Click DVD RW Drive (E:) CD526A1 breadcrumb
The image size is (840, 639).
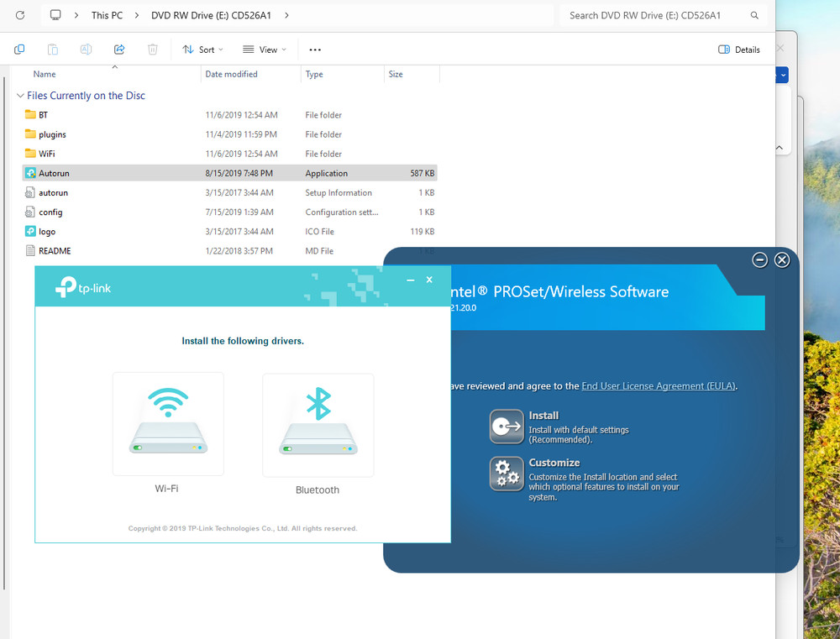(x=211, y=15)
